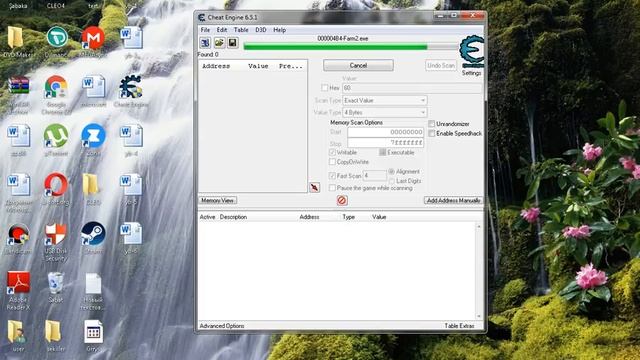
Task: Enable Speedhack checkbox
Action: pyautogui.click(x=431, y=133)
